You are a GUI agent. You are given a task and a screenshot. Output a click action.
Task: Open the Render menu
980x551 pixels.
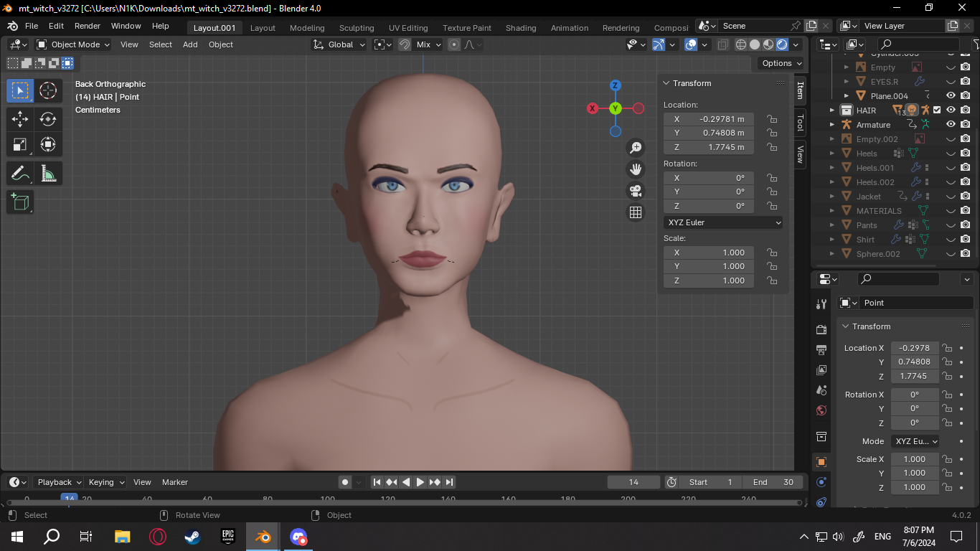(88, 26)
